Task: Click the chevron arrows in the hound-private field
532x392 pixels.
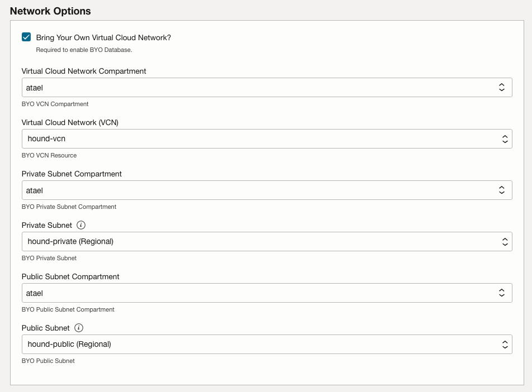Action: click(505, 242)
